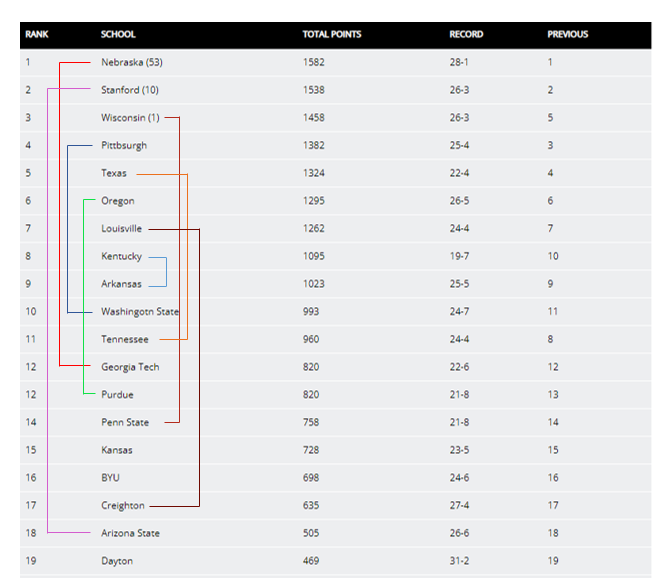Select the Penn State school name
This screenshot has height=578, width=669.
tap(125, 423)
